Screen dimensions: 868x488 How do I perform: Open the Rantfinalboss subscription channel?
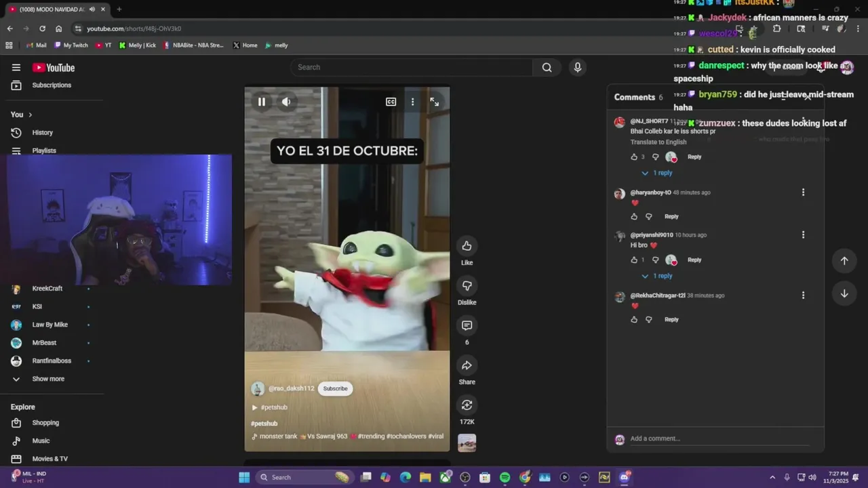[52, 361]
